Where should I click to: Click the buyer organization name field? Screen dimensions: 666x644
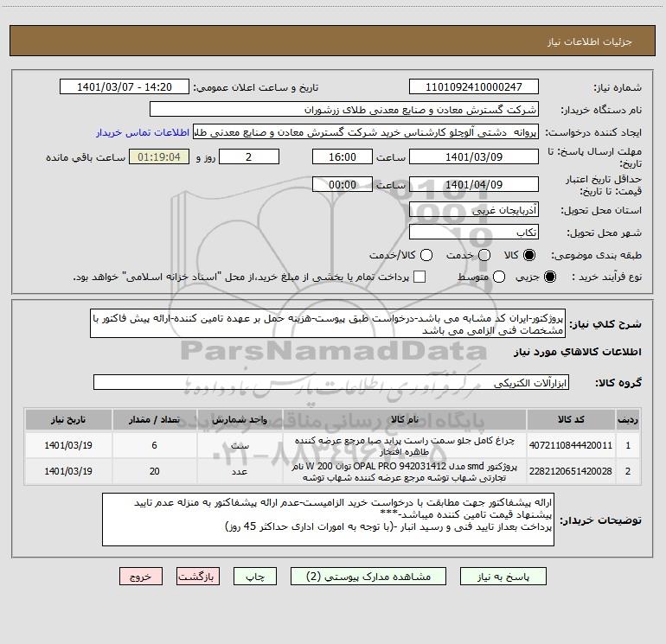pyautogui.click(x=344, y=110)
